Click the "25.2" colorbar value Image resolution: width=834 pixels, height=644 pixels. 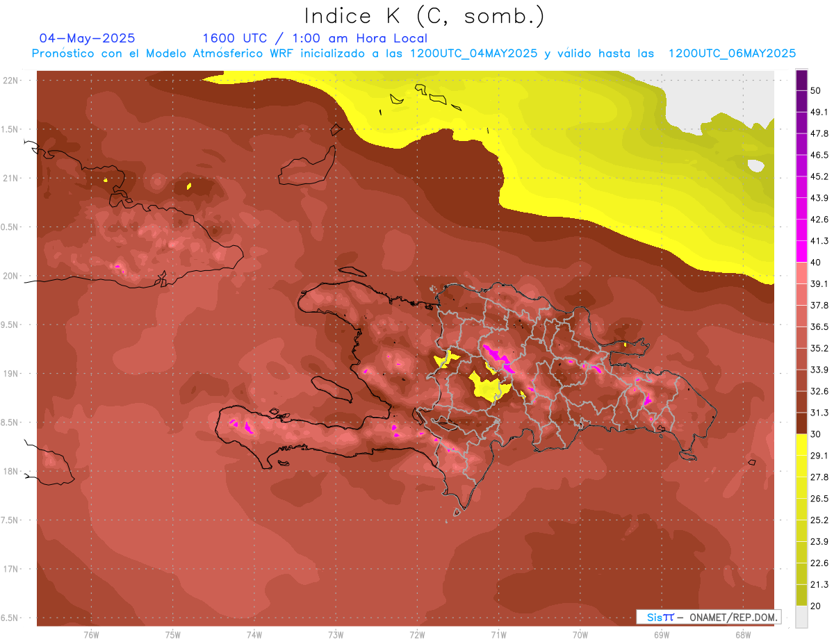pyautogui.click(x=819, y=520)
